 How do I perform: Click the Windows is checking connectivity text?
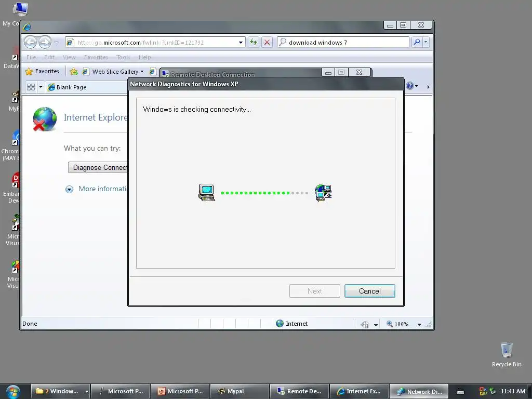tap(197, 109)
